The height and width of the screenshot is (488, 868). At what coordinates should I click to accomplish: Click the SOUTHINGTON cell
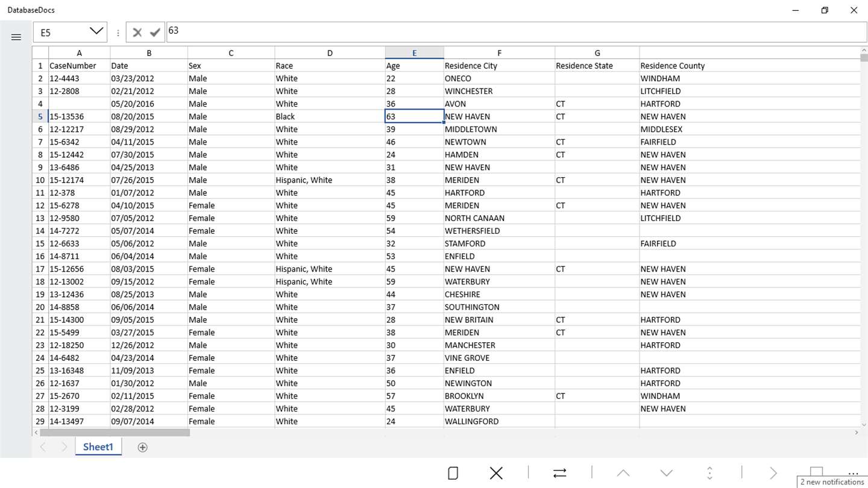[499, 307]
